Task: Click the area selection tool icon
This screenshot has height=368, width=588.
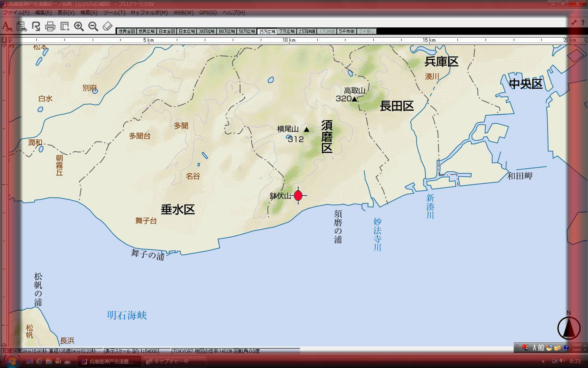Action: click(65, 27)
